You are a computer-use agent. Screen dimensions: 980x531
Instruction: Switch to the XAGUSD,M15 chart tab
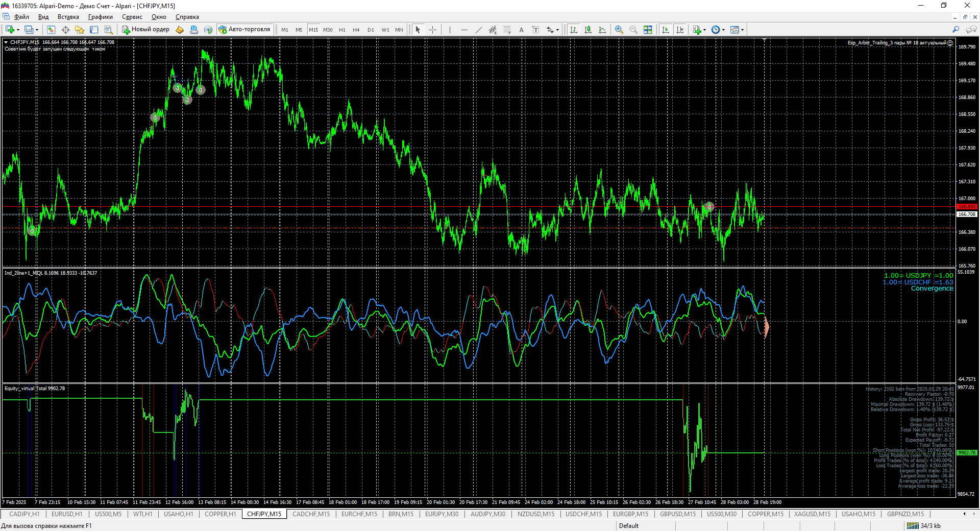tap(812, 514)
